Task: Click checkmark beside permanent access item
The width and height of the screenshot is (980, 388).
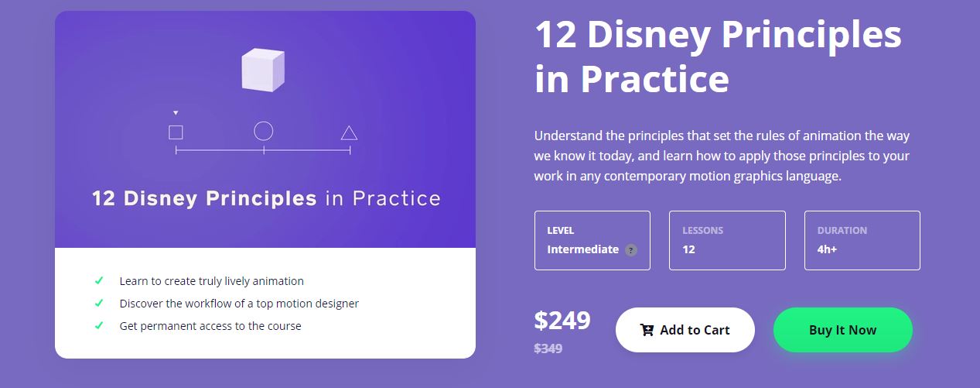Action: pos(99,326)
